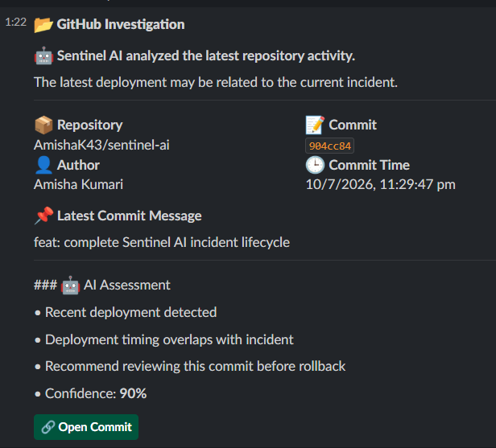This screenshot has height=448, width=496.
Task: Select the GitHub Investigation heading
Action: click(121, 24)
